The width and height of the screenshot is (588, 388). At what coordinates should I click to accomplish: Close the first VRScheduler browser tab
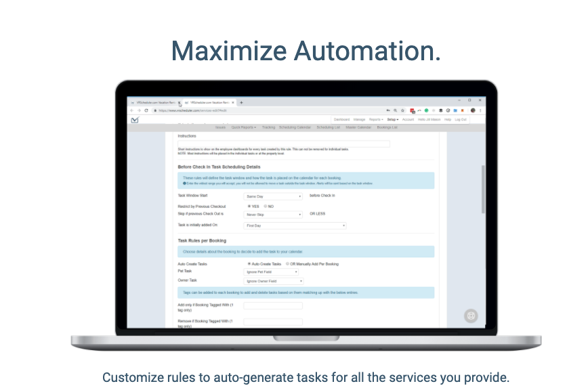(180, 102)
